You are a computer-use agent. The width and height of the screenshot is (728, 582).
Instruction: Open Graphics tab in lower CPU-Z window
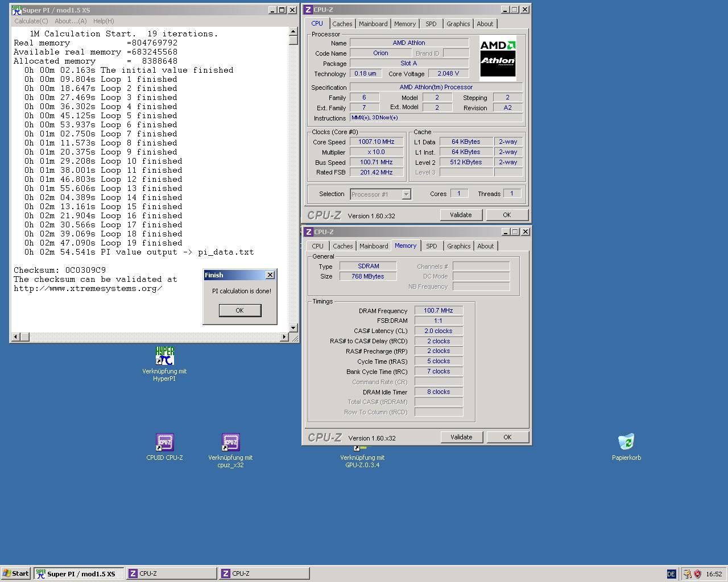(458, 246)
